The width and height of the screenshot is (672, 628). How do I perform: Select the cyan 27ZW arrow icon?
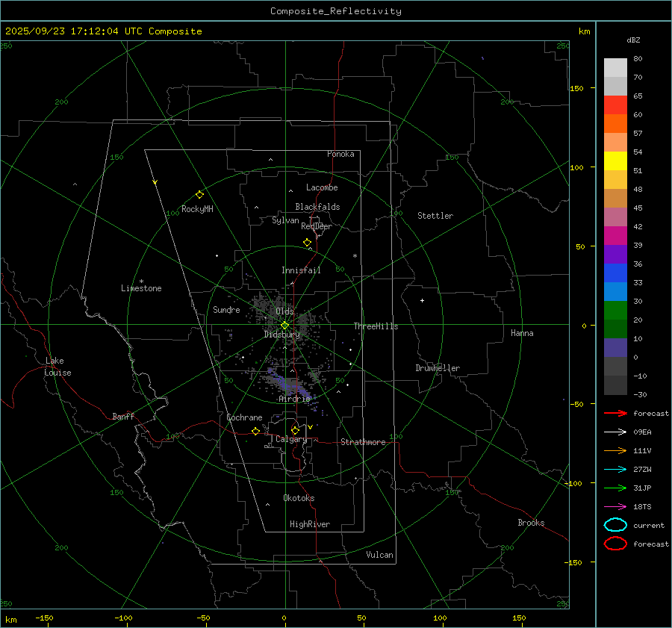(615, 469)
